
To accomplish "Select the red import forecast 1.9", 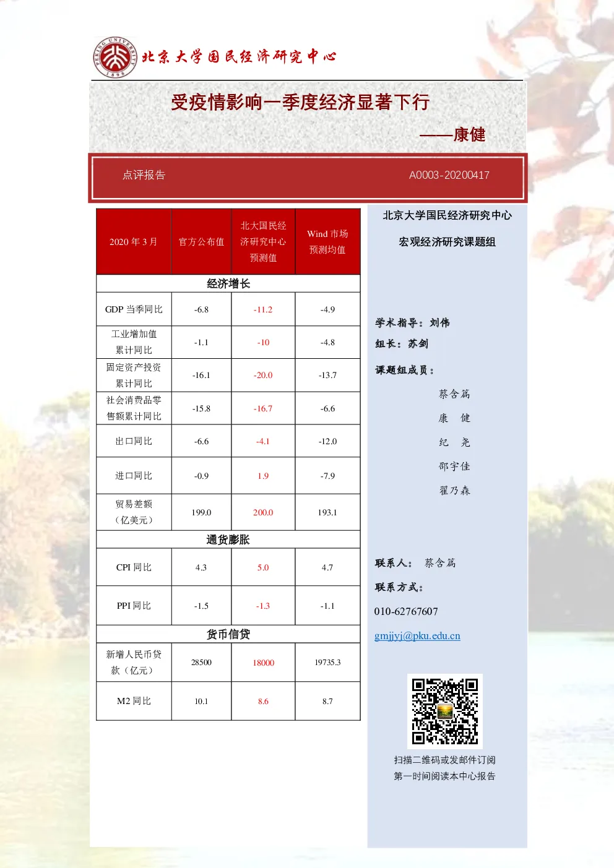I will tap(263, 476).
